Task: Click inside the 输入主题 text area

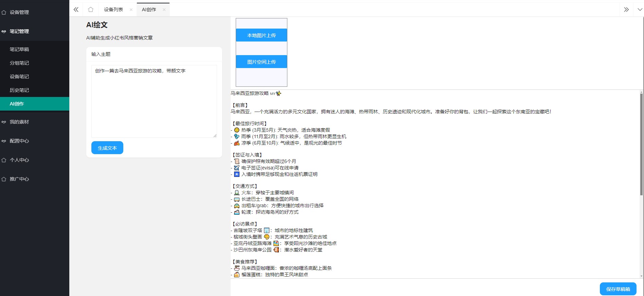Action: (154, 102)
